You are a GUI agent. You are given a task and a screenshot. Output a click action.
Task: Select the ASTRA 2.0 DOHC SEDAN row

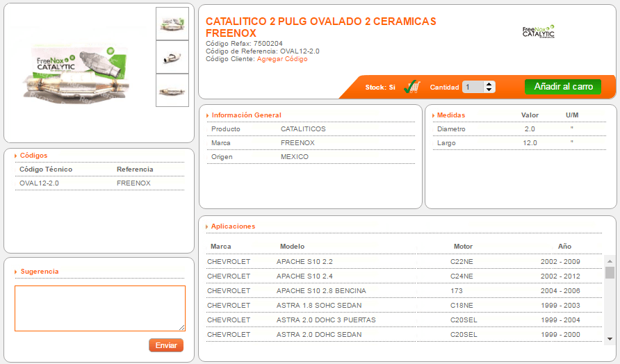coord(404,335)
